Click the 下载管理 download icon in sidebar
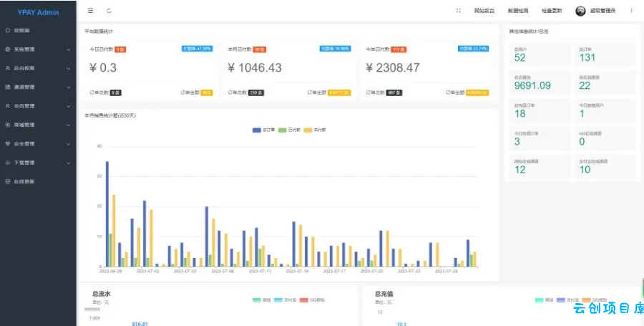This screenshot has width=644, height=326. pos(8,163)
